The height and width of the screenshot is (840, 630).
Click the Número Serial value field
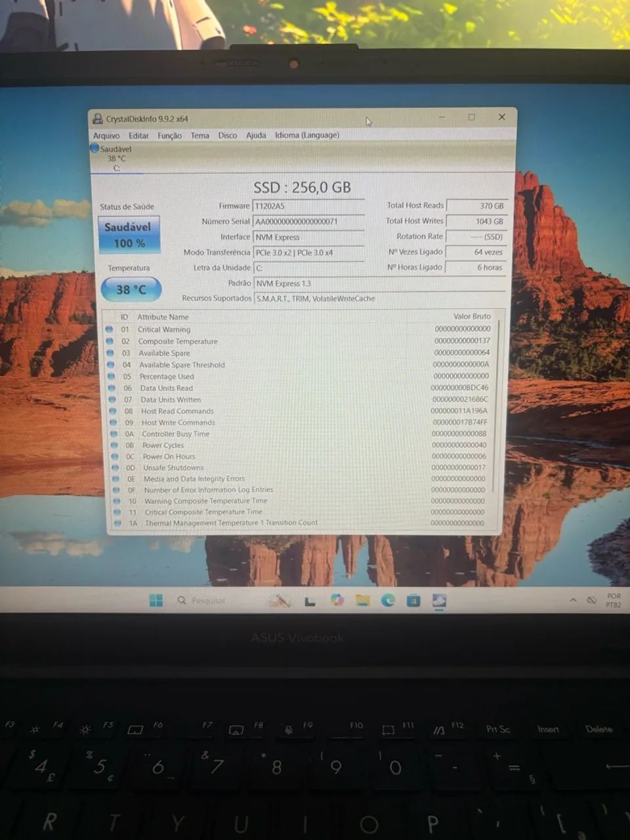(308, 222)
